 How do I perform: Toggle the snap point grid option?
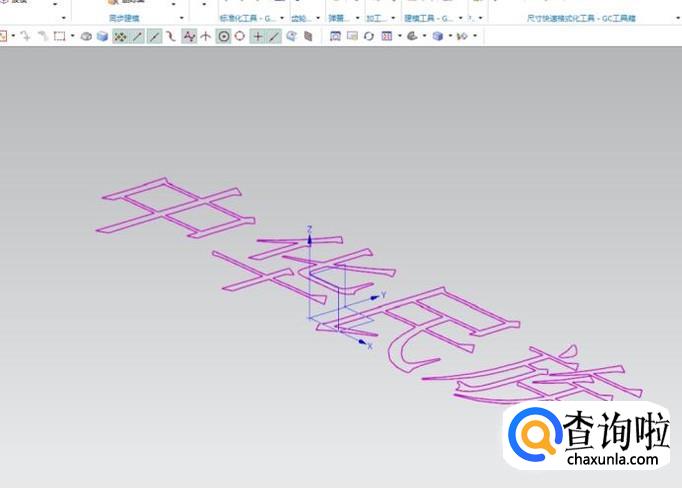click(x=120, y=36)
